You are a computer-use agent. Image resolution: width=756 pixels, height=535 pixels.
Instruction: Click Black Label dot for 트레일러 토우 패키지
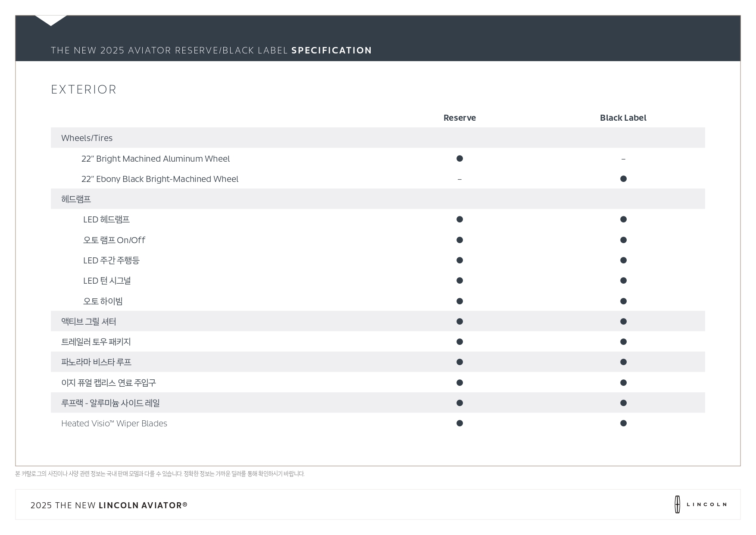pos(623,342)
